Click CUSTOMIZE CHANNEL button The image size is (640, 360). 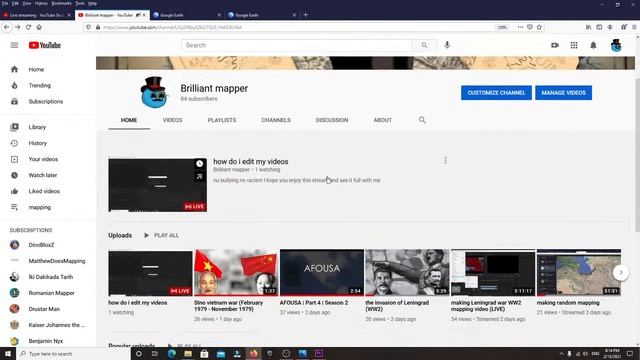[x=496, y=93]
